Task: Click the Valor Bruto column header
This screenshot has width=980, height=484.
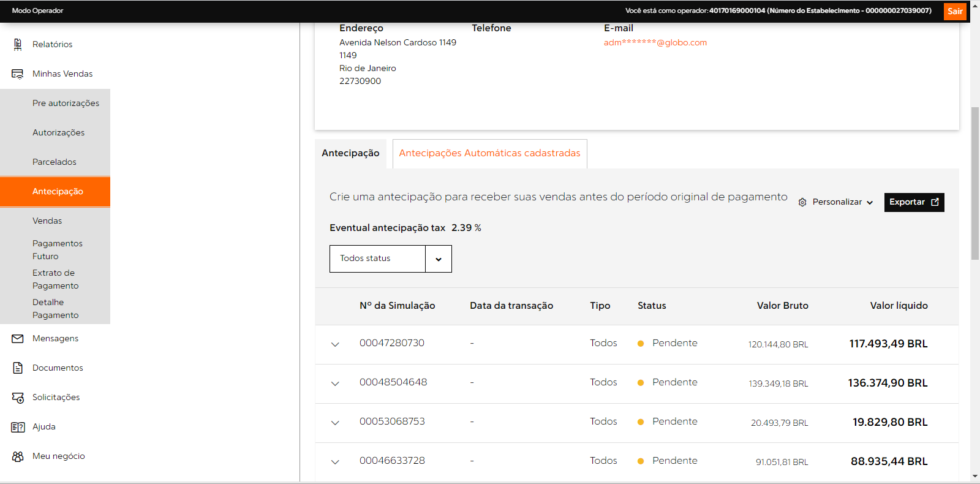Action: [x=782, y=306]
